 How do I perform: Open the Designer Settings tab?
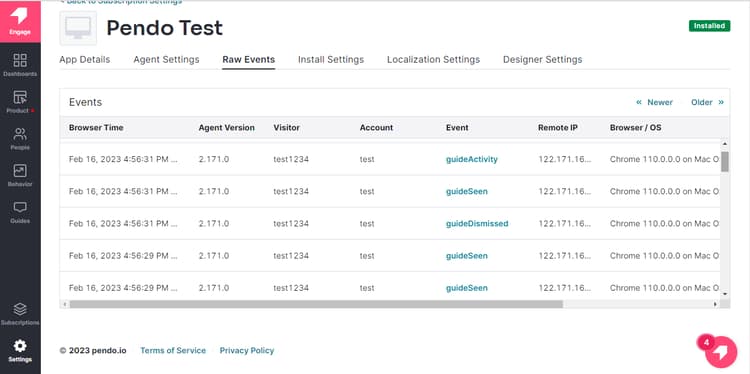click(542, 60)
